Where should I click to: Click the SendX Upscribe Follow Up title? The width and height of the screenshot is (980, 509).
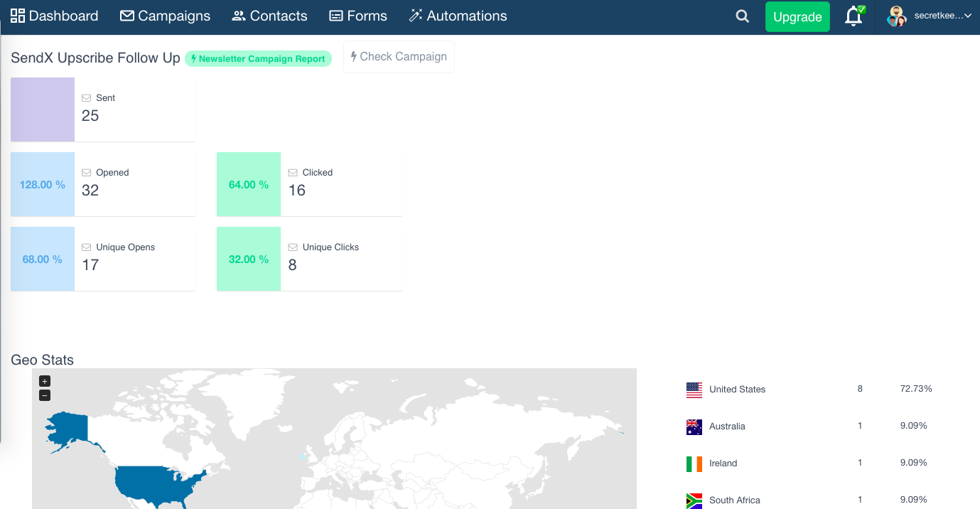pos(96,58)
